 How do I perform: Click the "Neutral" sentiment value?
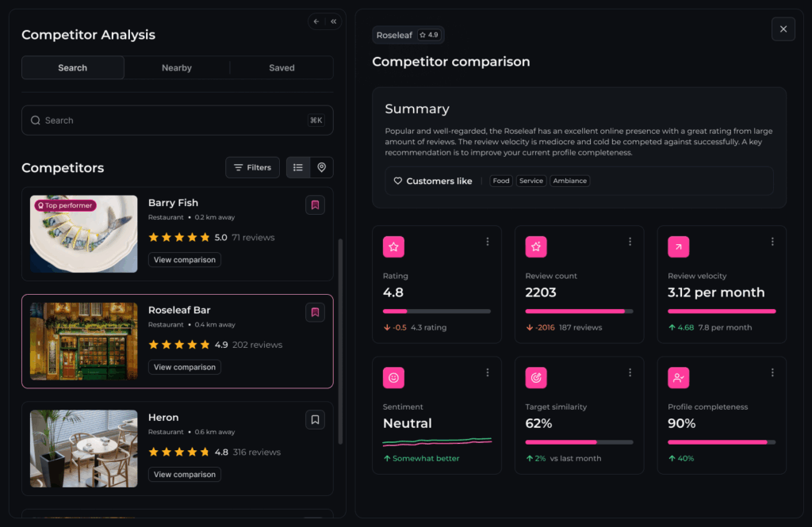407,423
